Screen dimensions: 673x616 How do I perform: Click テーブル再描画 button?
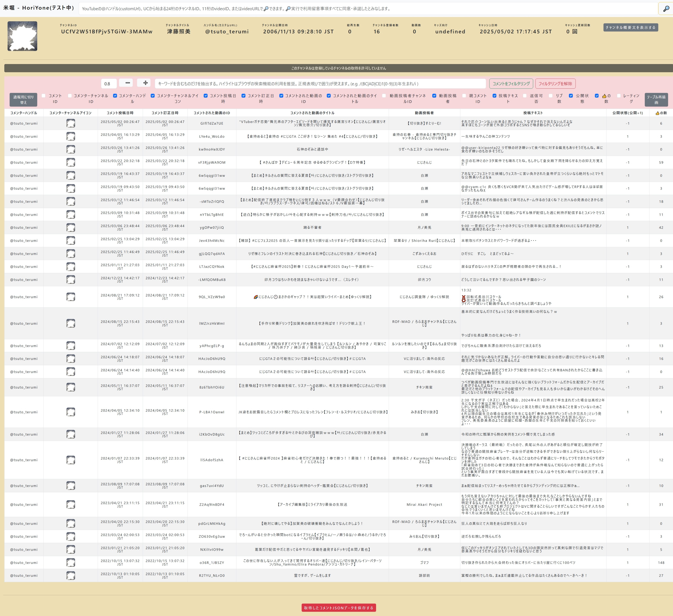click(x=656, y=100)
